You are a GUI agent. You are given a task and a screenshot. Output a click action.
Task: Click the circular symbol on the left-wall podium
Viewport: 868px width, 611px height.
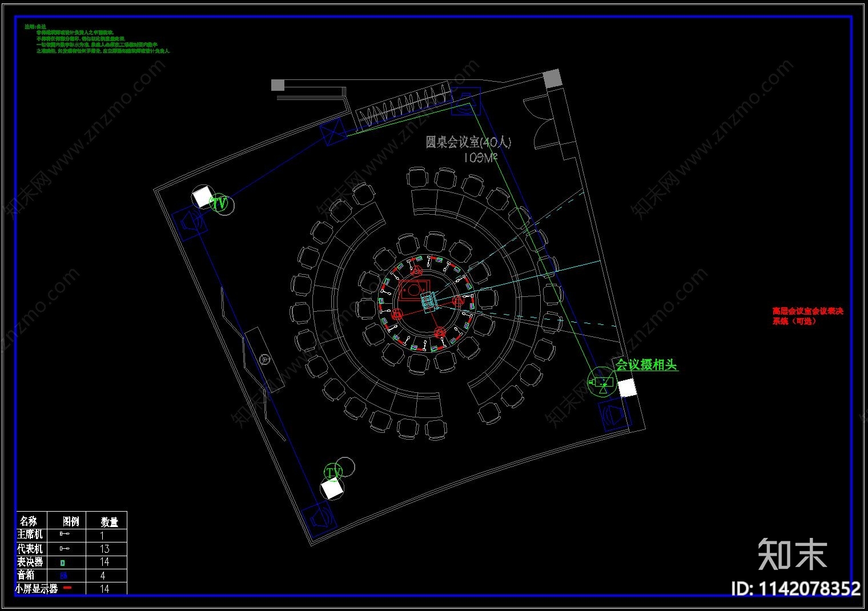coord(264,359)
